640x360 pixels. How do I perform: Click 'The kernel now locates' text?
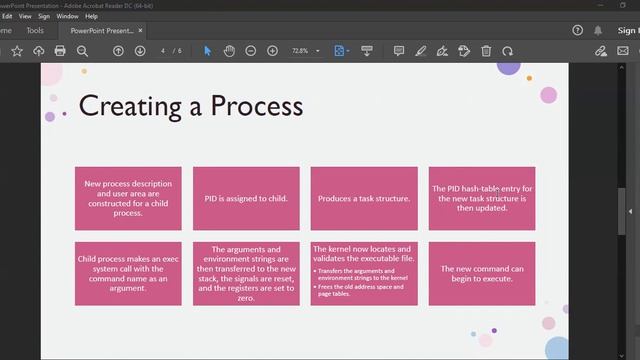pos(364,253)
